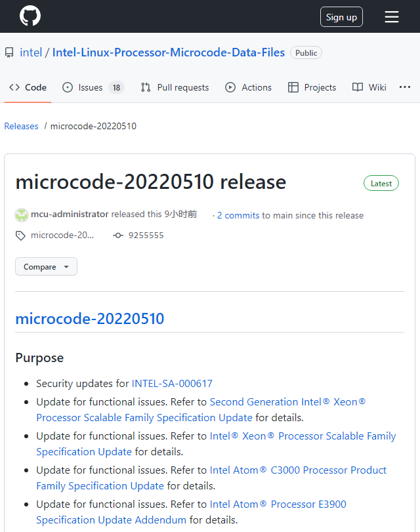
Task: Open the microcode-20... tag link
Action: pyautogui.click(x=62, y=235)
